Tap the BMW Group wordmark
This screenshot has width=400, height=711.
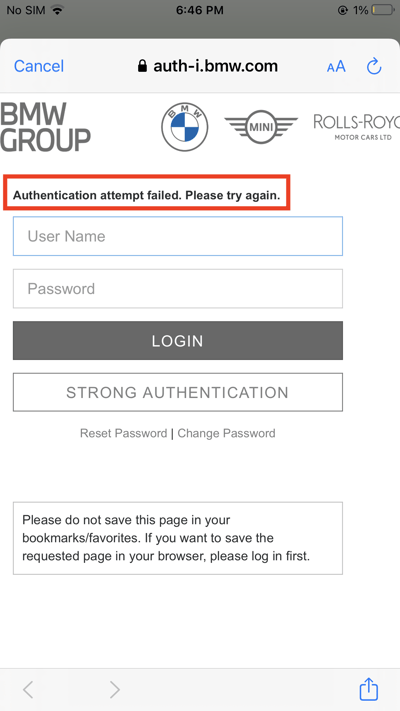(x=45, y=127)
